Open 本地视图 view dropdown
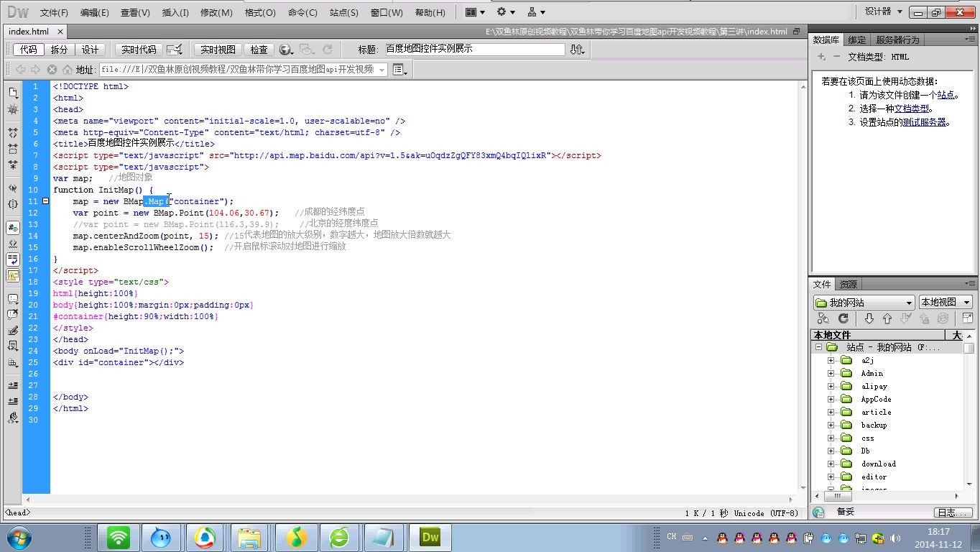This screenshot has width=980, height=552. [945, 303]
